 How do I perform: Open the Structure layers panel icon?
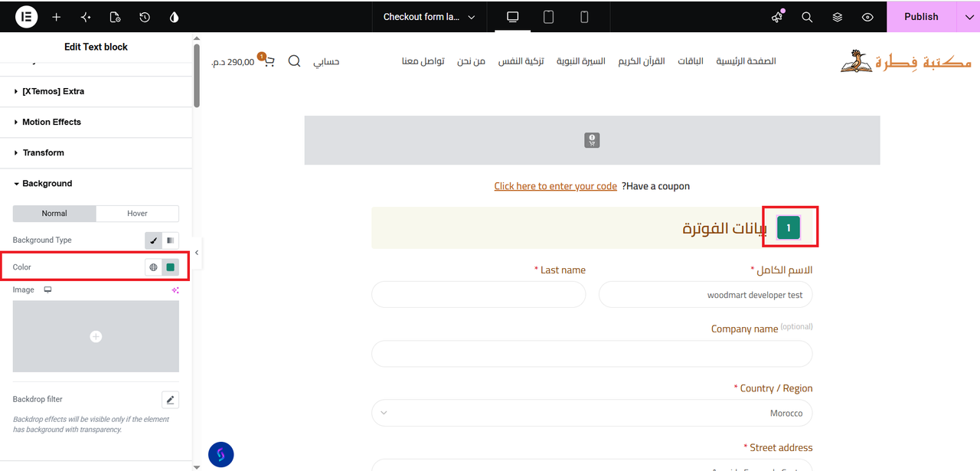click(x=838, y=17)
